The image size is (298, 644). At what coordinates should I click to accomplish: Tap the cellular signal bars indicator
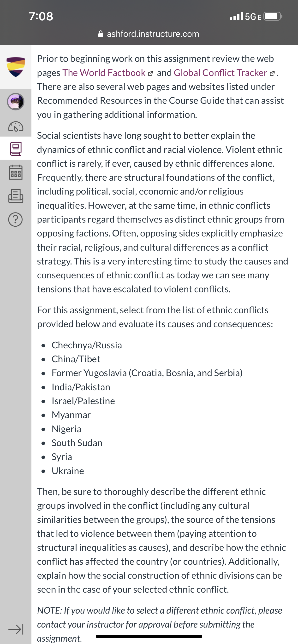click(236, 17)
